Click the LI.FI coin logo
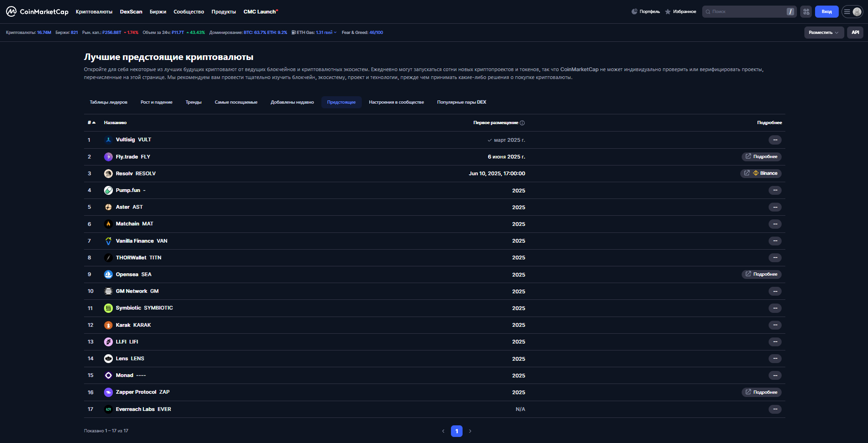This screenshot has width=868, height=443. click(x=108, y=342)
